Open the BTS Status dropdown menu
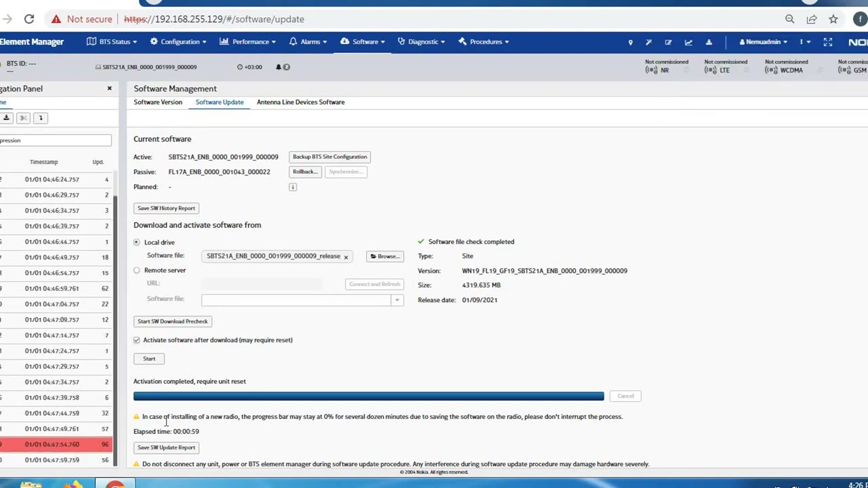The image size is (868, 488). click(x=112, y=42)
